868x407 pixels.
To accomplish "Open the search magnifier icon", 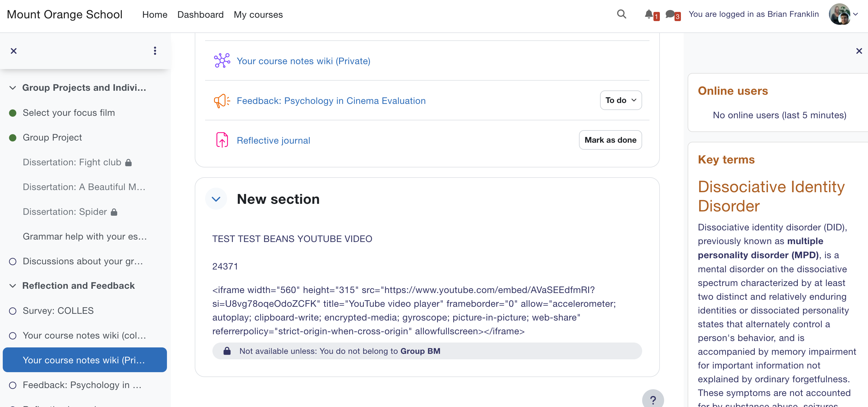I will 621,14.
